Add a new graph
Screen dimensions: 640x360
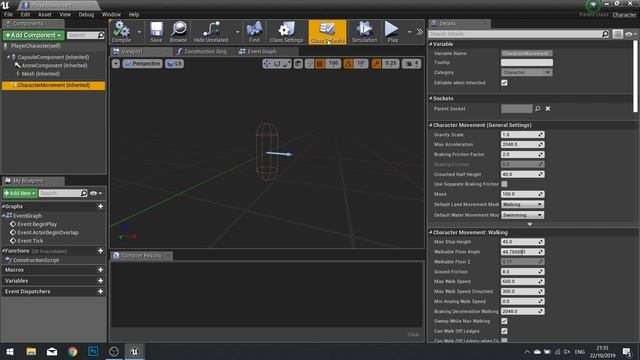(100, 207)
